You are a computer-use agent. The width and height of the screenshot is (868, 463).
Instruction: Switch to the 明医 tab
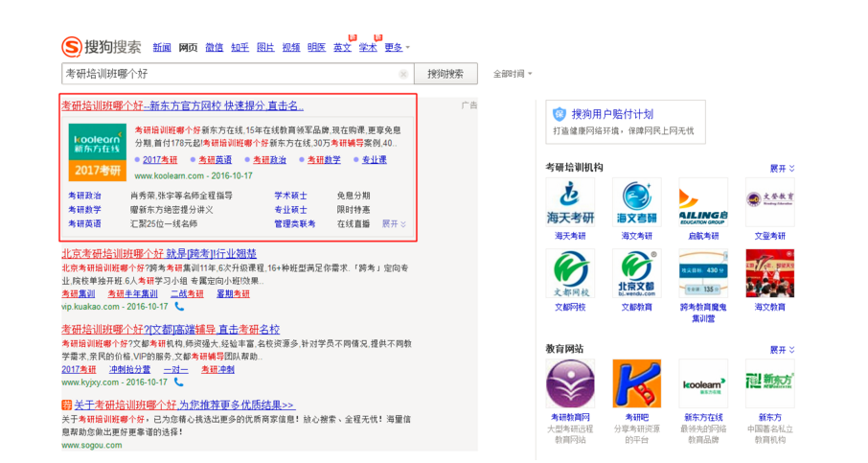[x=317, y=48]
